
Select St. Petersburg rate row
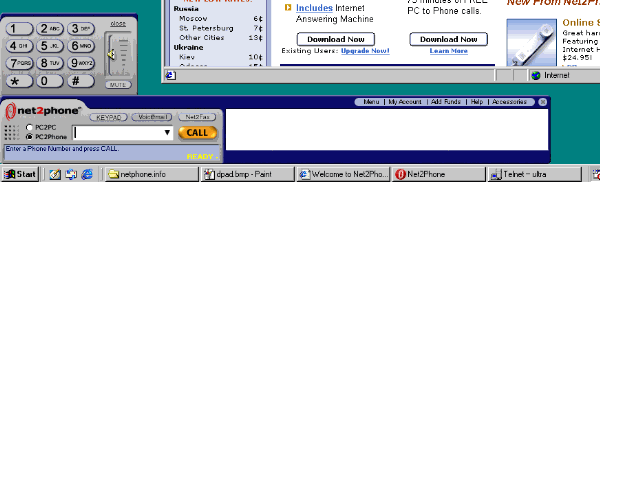(220, 28)
